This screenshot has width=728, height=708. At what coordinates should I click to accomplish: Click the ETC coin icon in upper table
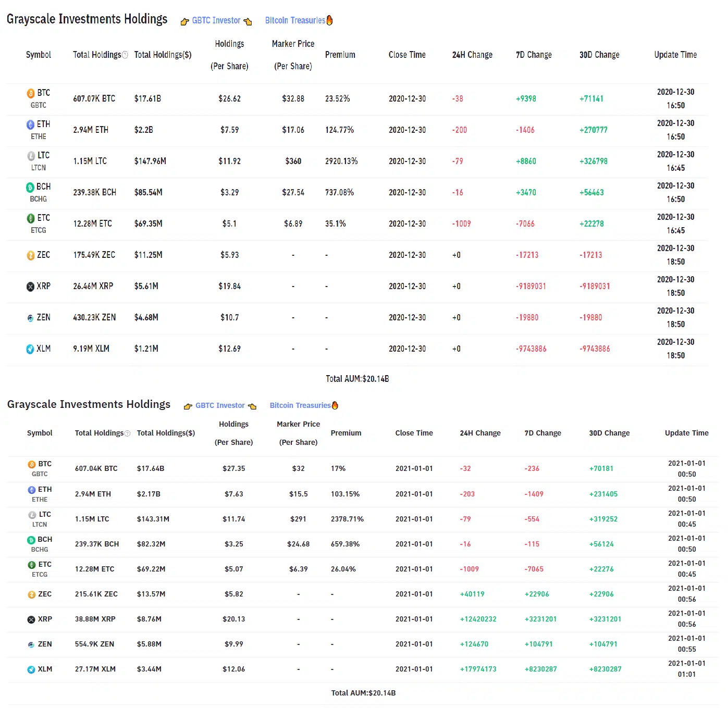(x=31, y=218)
